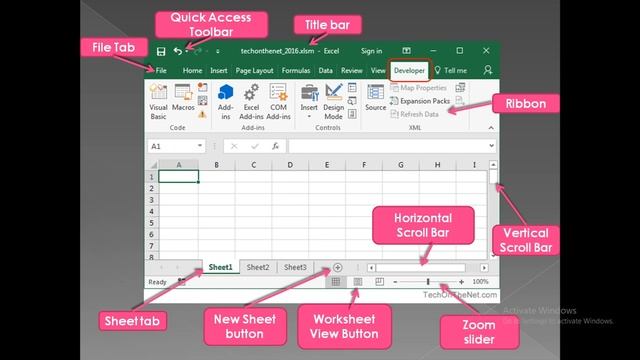Click the XML Export icon
Viewport: 640px width, 360px height.
pos(460,101)
